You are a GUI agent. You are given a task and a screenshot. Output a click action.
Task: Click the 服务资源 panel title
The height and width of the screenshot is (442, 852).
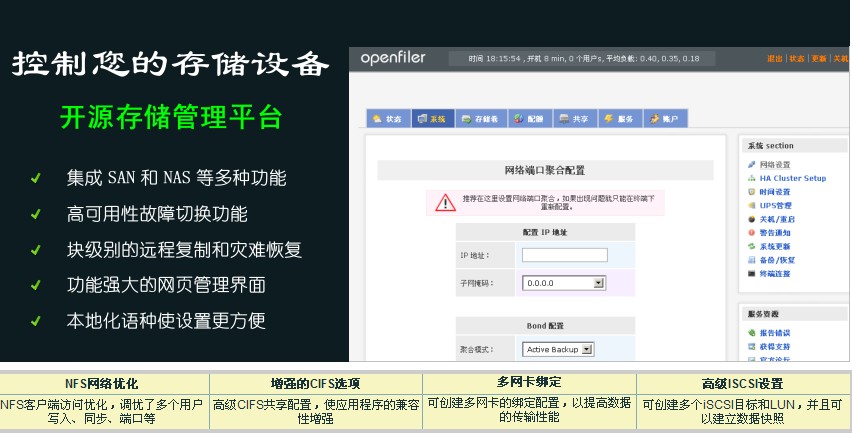[x=763, y=314]
